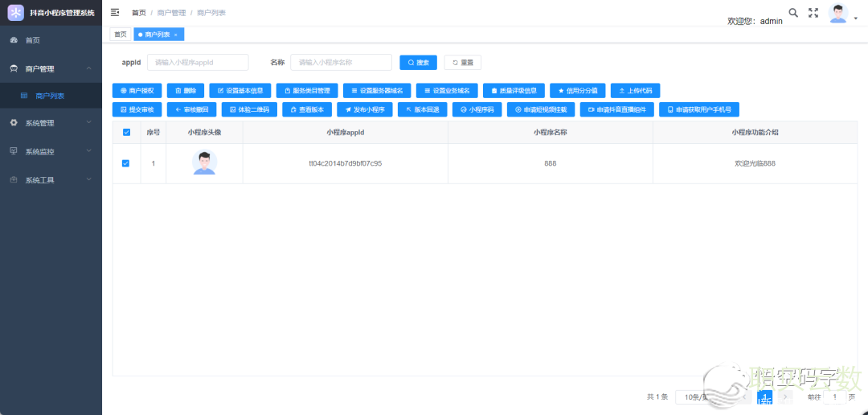Switch to the 首页 tab
Screen dimensions: 868x415
click(120, 35)
